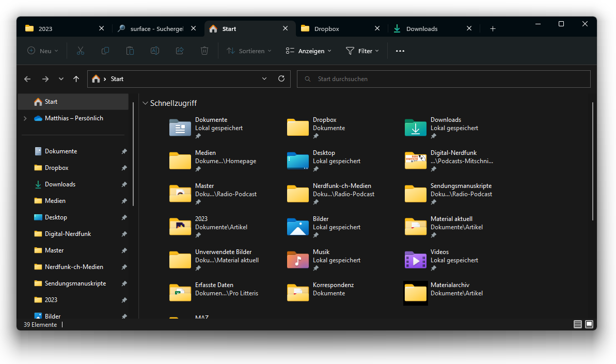Click the breadcrumb chevron before Start
The image size is (616, 364).
[105, 79]
